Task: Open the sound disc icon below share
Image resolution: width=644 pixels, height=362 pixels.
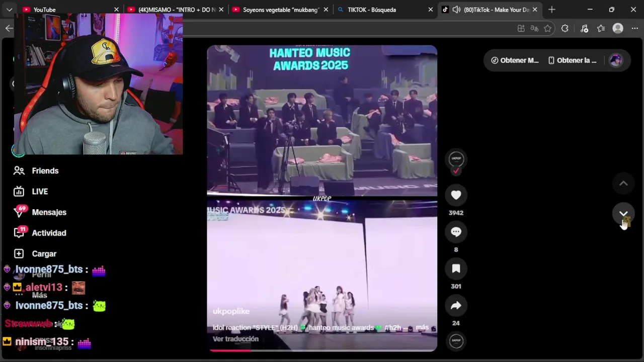Action: pyautogui.click(x=456, y=341)
